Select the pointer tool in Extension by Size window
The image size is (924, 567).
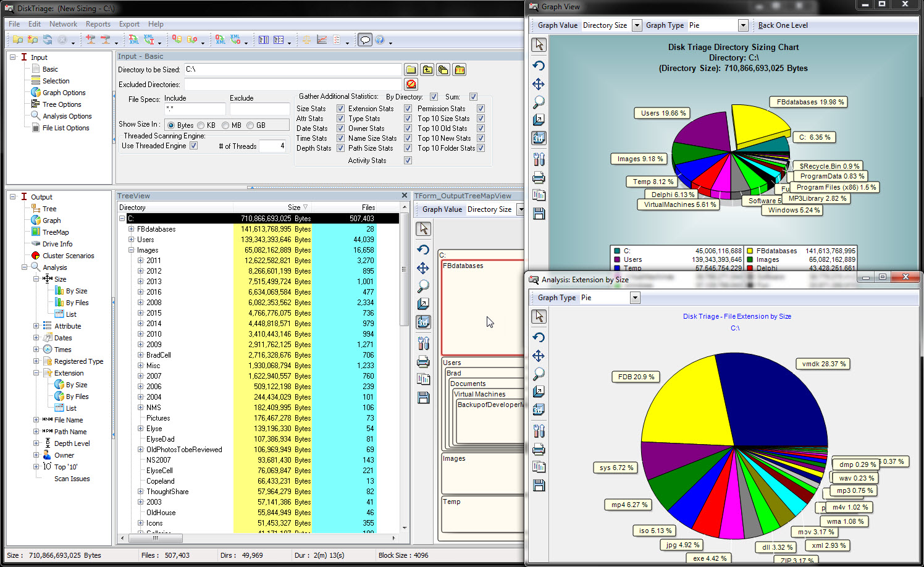(x=539, y=316)
